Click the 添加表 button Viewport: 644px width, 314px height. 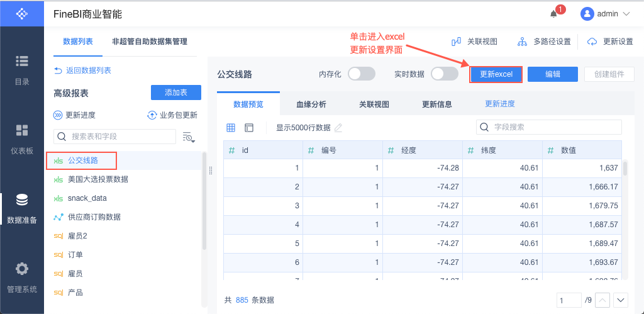point(175,93)
